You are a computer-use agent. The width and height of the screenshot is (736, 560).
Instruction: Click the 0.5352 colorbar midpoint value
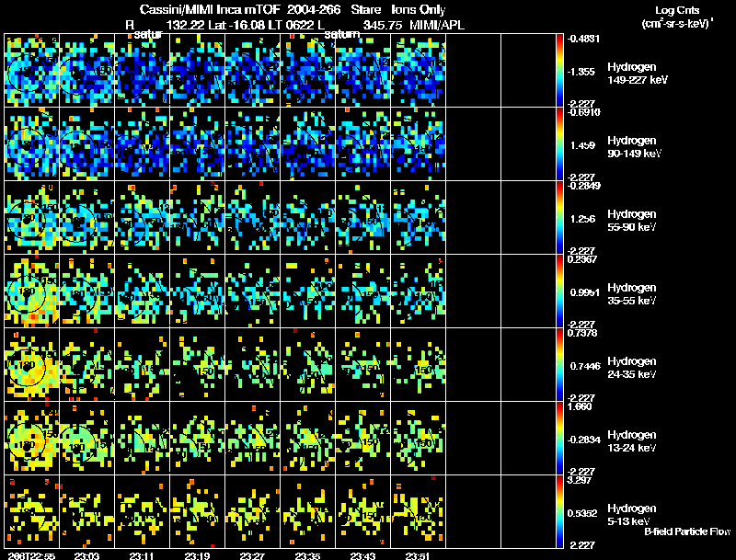tap(583, 513)
